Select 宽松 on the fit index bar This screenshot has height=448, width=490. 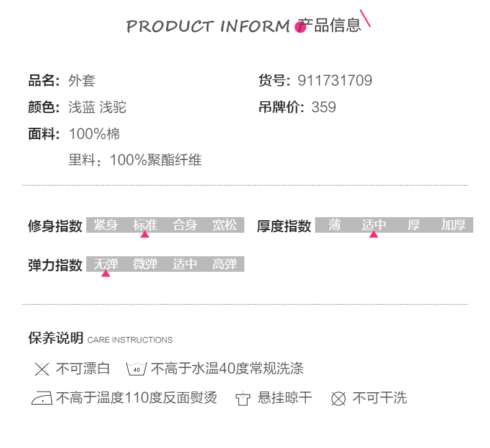(x=225, y=225)
